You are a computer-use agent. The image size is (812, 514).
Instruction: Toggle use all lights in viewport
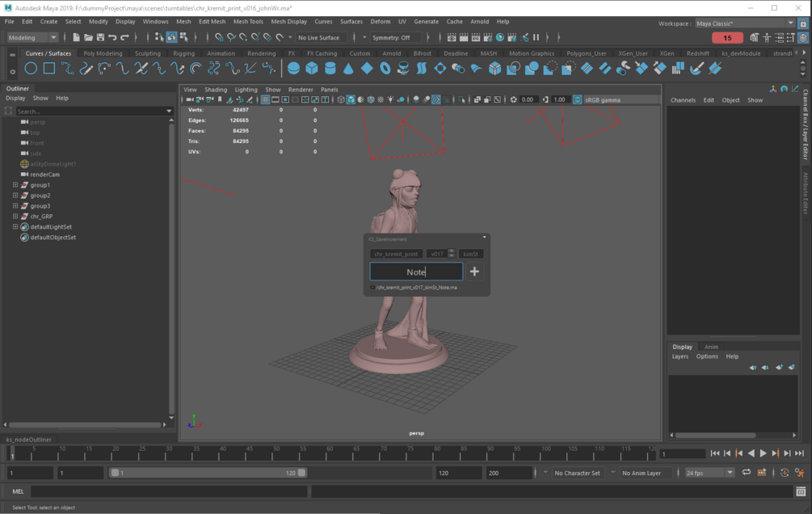coord(390,99)
